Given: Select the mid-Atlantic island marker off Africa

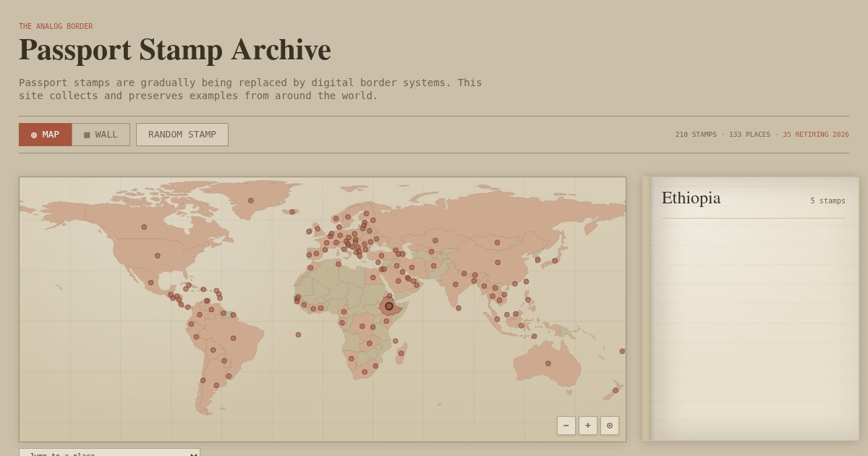Looking at the screenshot, I should click(298, 334).
